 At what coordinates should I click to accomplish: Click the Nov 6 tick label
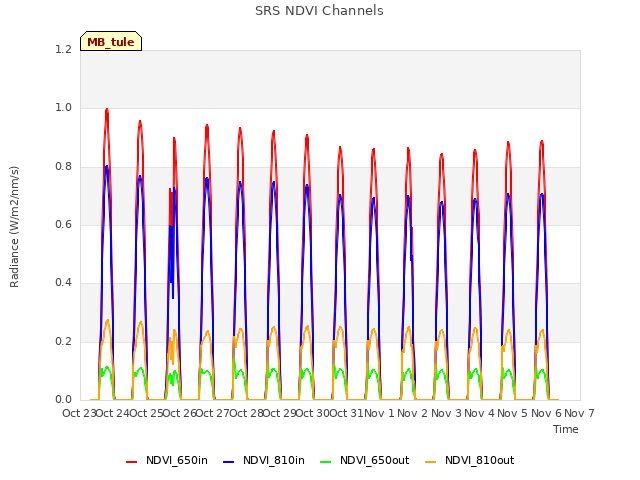click(x=546, y=413)
